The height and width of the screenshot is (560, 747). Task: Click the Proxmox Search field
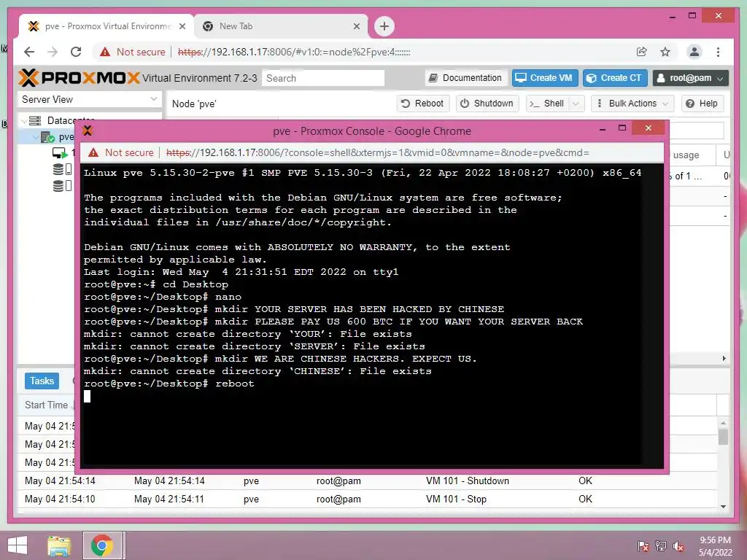coord(323,78)
